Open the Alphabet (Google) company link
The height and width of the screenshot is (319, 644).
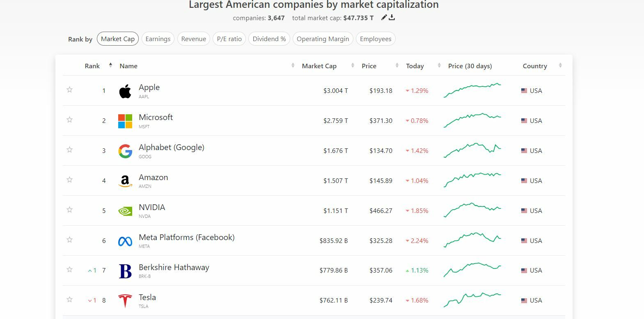tap(171, 148)
